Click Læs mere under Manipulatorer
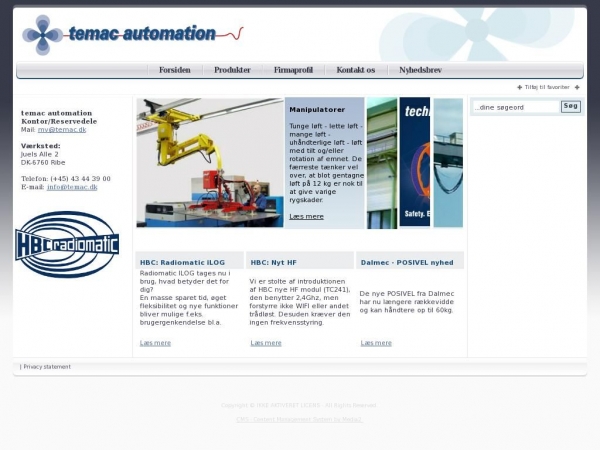600x450 pixels. [x=307, y=217]
